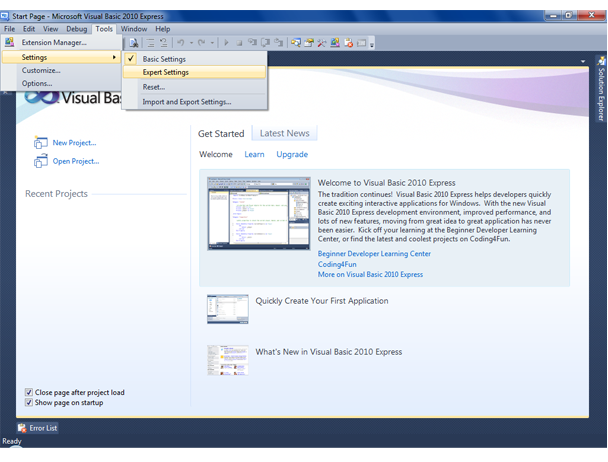
Task: Click the What's New thumbnail image
Action: [228, 360]
